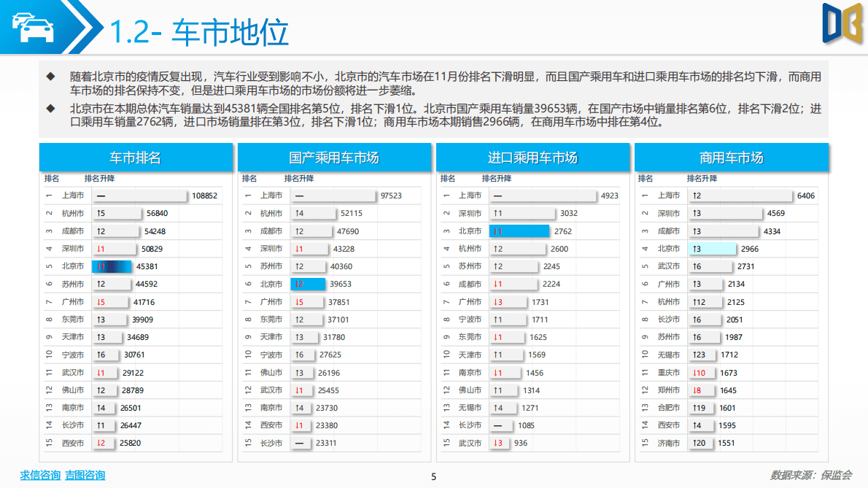This screenshot has height=488, width=868.
Task: Toggle selection of 北京市 in 商用车市场 panel
Action: pyautogui.click(x=711, y=248)
